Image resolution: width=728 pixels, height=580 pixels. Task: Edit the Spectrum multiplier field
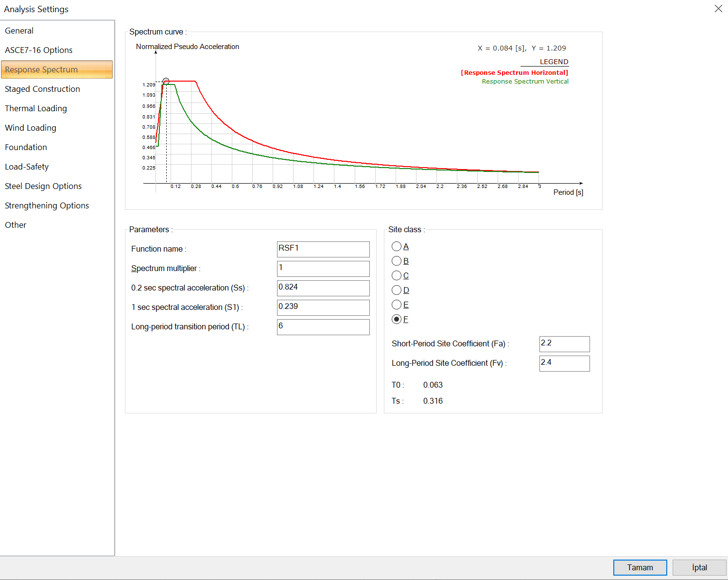pos(323,269)
